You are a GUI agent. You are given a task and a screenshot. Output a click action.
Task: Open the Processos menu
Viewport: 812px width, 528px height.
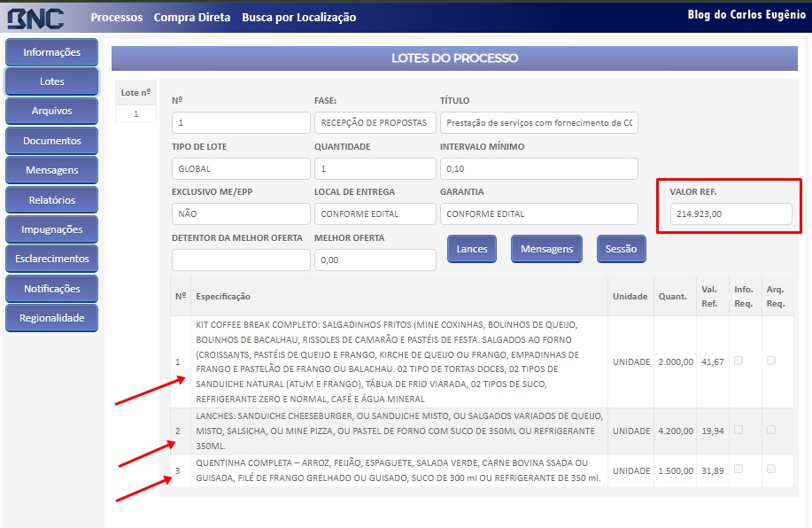click(x=117, y=17)
